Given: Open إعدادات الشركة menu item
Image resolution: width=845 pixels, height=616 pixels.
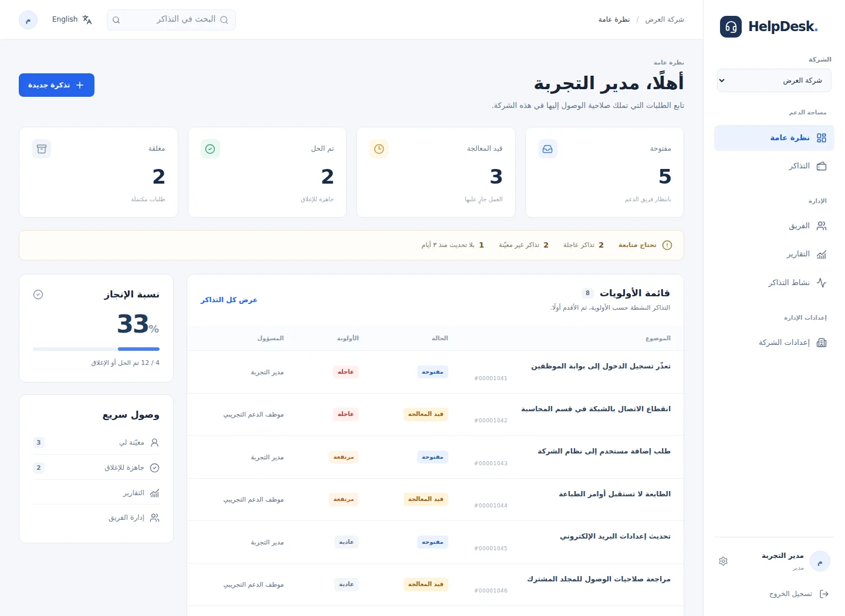Looking at the screenshot, I should pyautogui.click(x=774, y=343).
